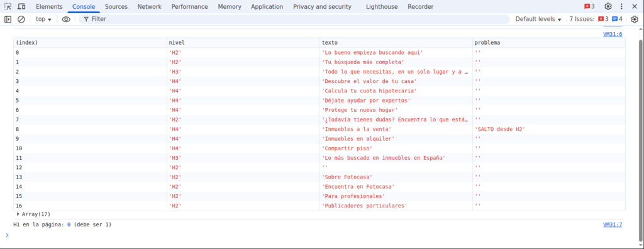
Task: Click the red error count badge at top right
Action: (589, 6)
